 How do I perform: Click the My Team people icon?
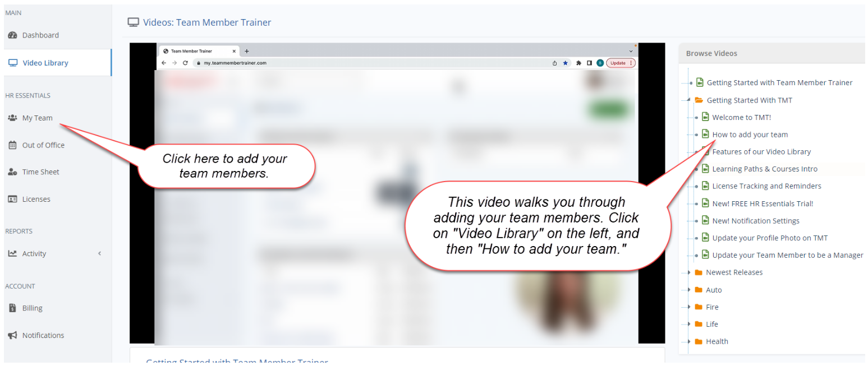point(12,118)
